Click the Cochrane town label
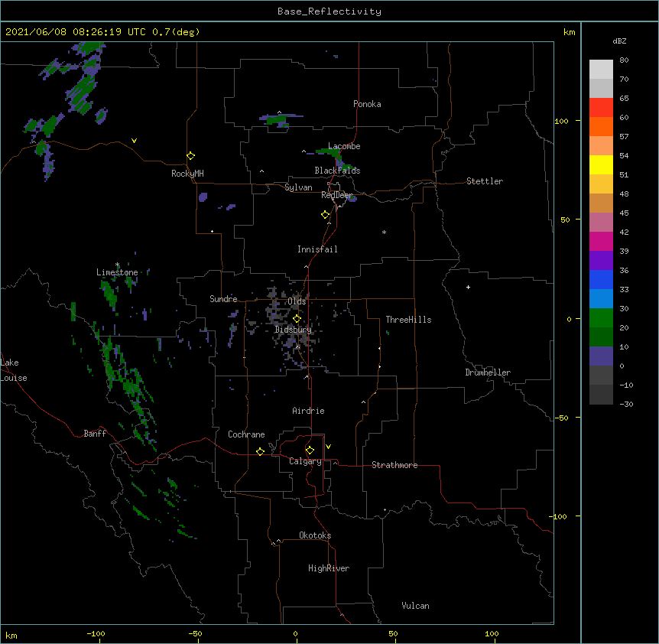 tap(246, 434)
